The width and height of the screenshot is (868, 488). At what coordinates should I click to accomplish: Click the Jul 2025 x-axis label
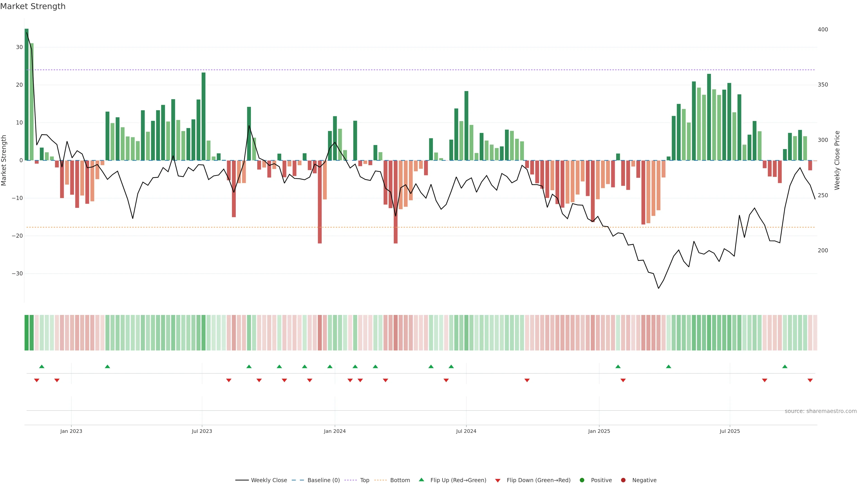[729, 431]
